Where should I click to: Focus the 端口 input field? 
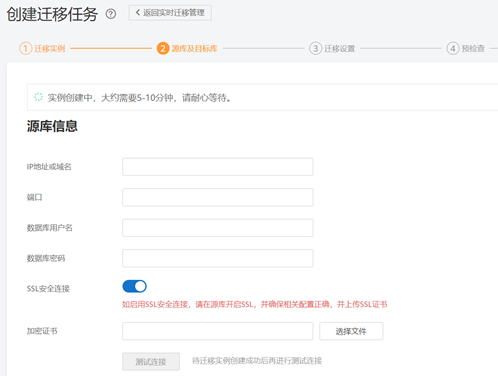coord(218,197)
